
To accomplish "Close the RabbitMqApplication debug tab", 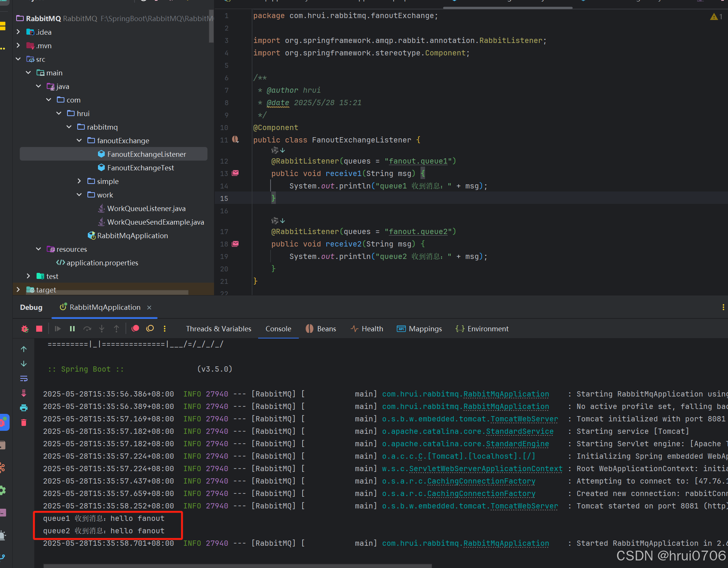I will click(x=149, y=308).
